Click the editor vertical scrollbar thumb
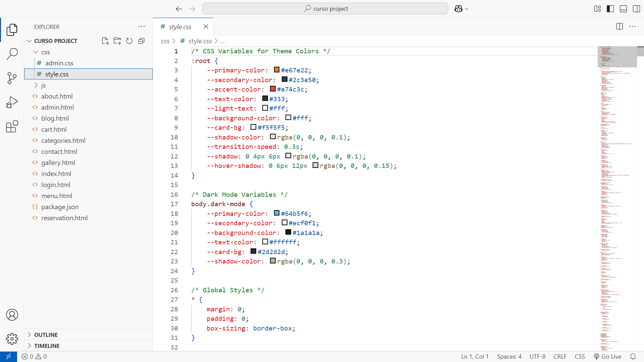Screen dimensions: 644x362 point(640,51)
